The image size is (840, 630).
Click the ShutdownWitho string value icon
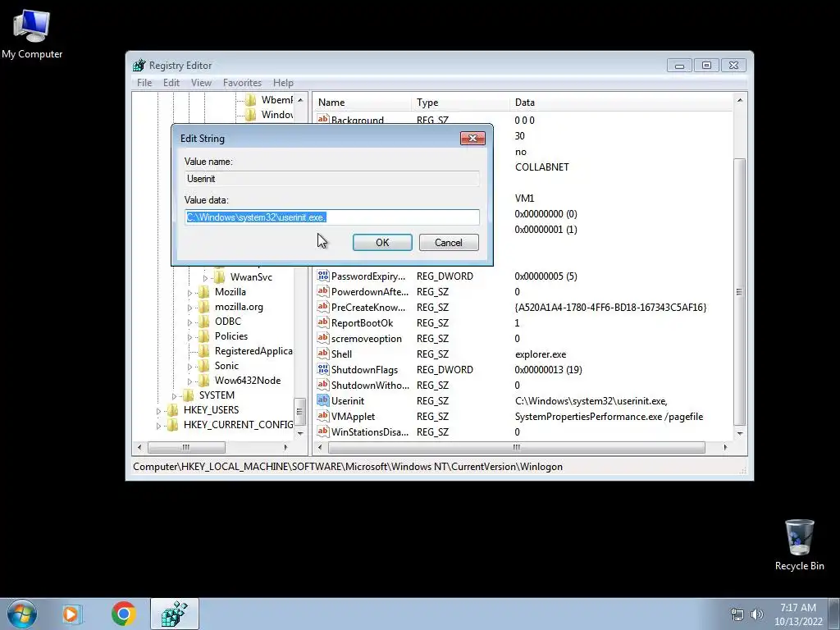point(322,385)
